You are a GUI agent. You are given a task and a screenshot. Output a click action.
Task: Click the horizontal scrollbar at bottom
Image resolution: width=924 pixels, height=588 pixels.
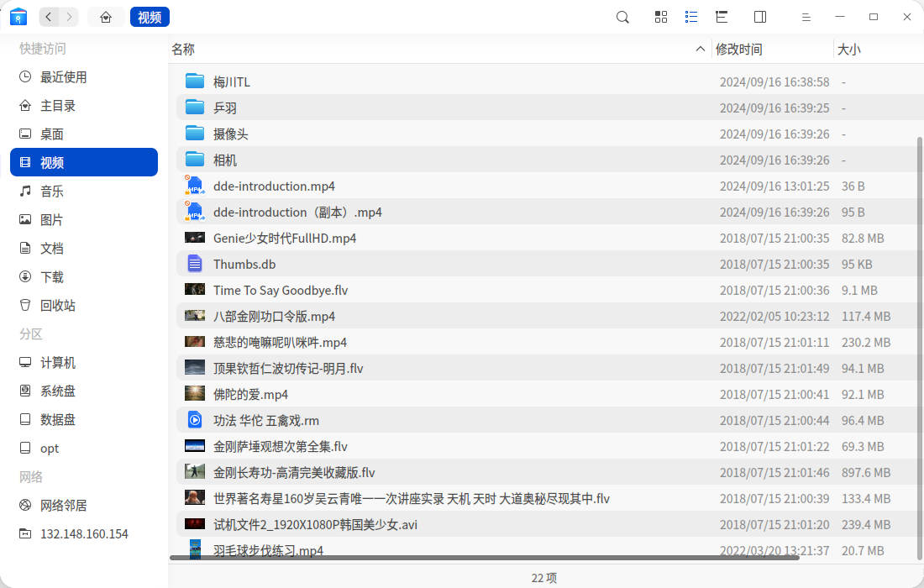point(485,558)
